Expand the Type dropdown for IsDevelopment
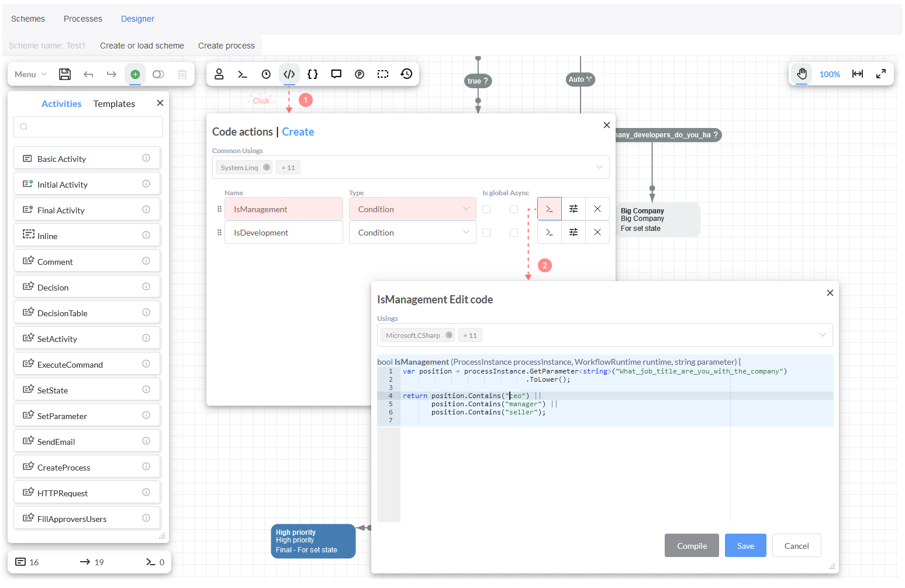Screen dimensions: 905x588 click(x=465, y=233)
